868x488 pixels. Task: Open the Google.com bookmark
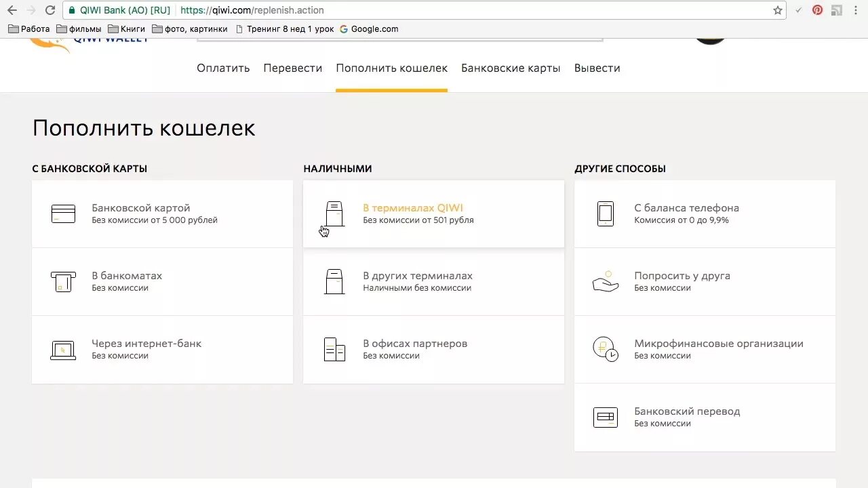[x=369, y=29]
